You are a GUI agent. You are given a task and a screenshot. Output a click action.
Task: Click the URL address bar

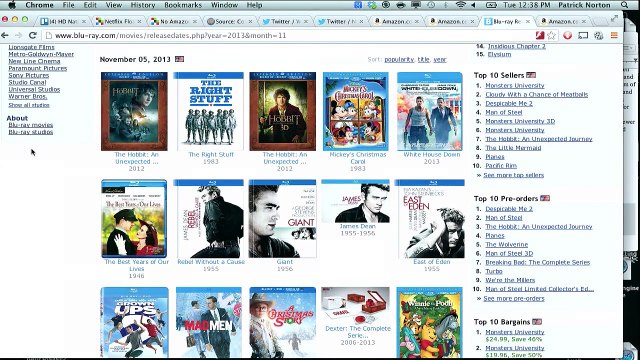[286, 36]
